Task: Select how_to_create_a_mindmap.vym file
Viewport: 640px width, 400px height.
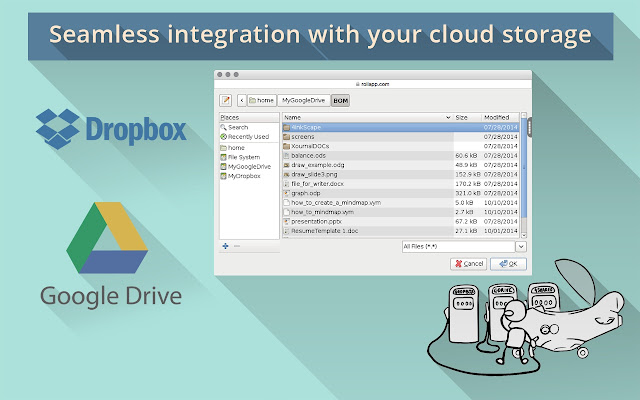Action: (400, 202)
